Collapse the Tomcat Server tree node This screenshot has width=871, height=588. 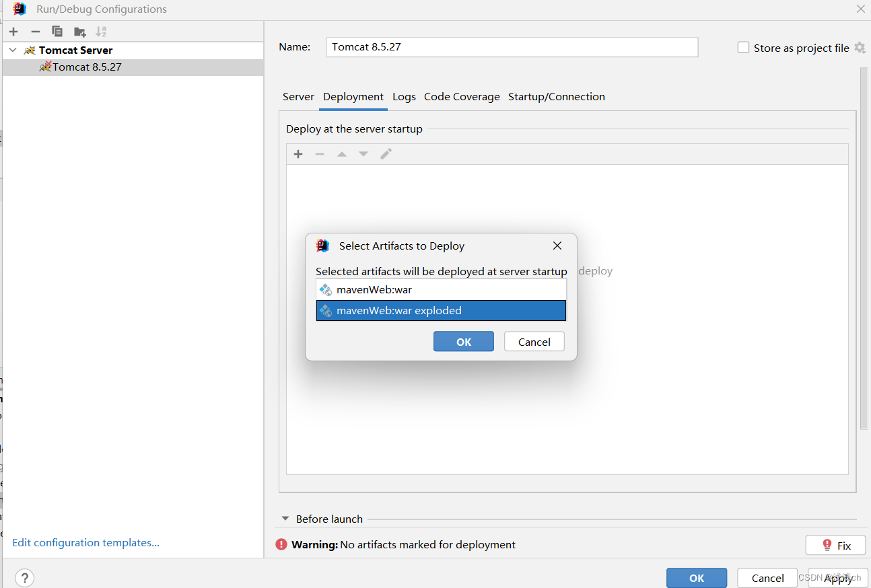[x=13, y=50]
